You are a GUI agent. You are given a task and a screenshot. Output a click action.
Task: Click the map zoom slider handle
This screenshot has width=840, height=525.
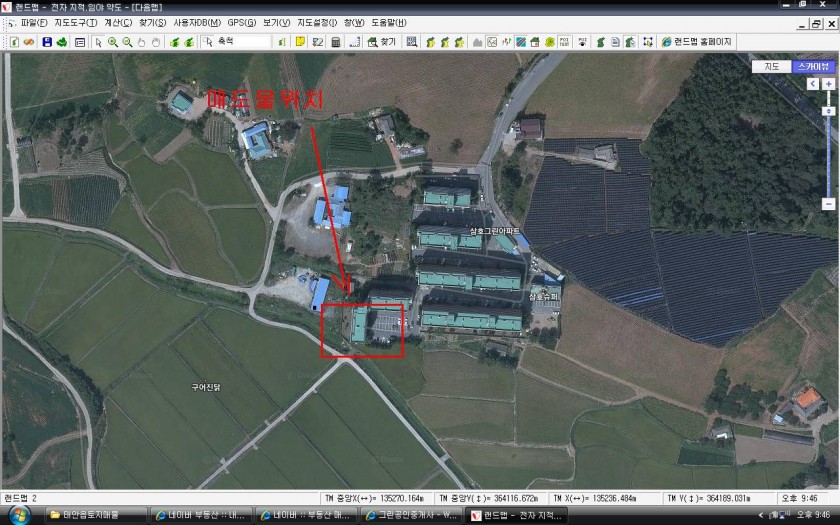(828, 111)
